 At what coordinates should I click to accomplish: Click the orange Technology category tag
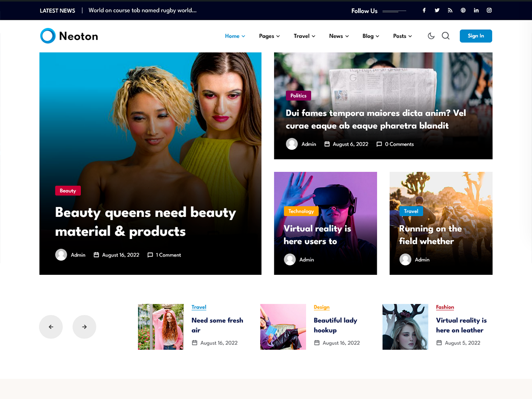click(x=301, y=211)
